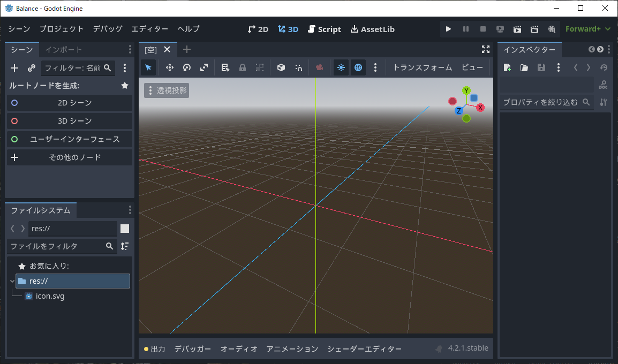Switch to the インポート tab
This screenshot has width=618, height=364.
pyautogui.click(x=63, y=49)
